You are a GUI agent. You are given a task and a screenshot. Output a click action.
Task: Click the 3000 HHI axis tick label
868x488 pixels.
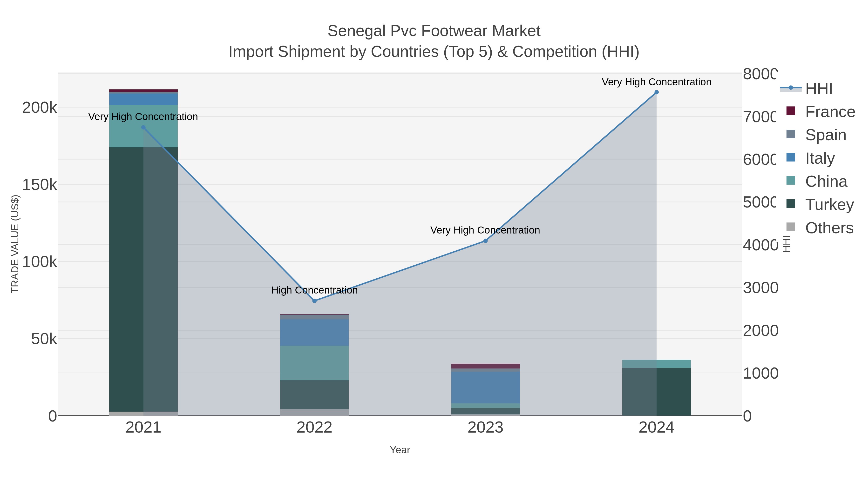tap(760, 288)
